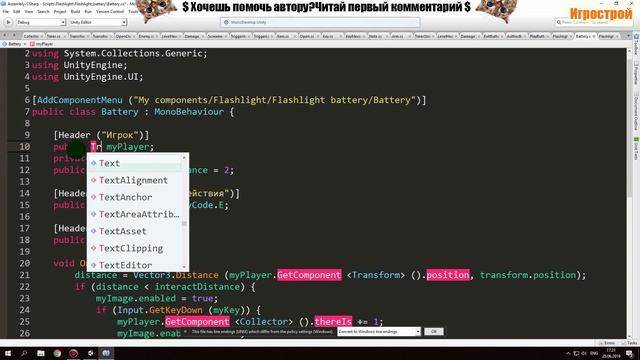Click the thereIs highlight on line 25
Screen dimensions: 640x360
[333, 322]
